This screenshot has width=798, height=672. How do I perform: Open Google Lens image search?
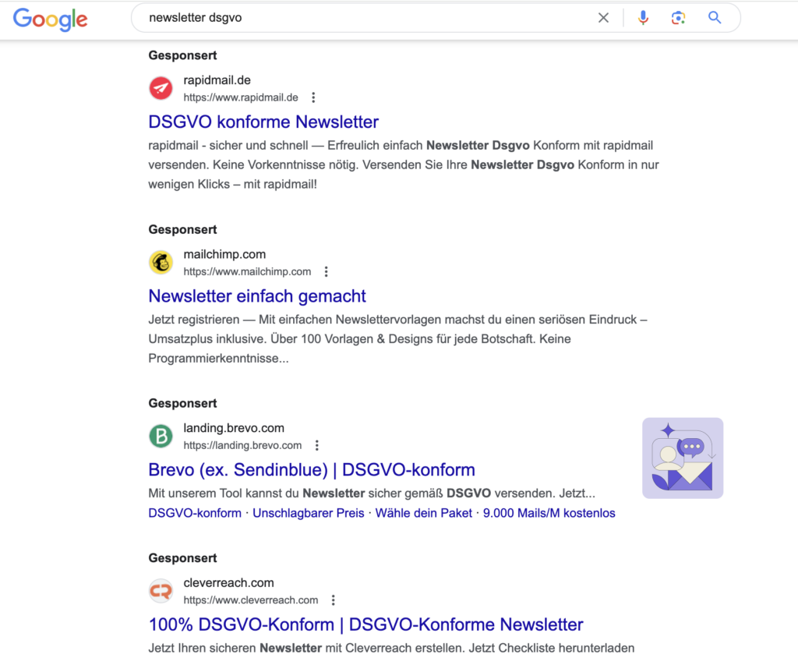(678, 18)
